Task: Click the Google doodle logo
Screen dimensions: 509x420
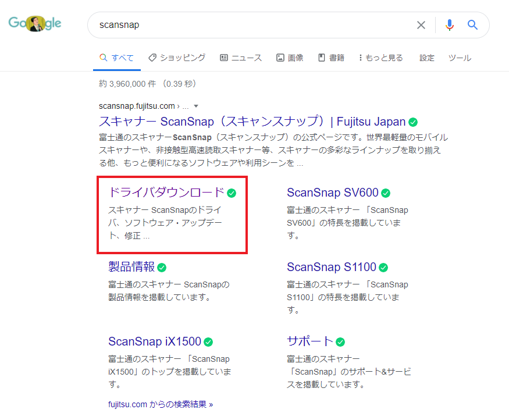Action: (x=35, y=23)
